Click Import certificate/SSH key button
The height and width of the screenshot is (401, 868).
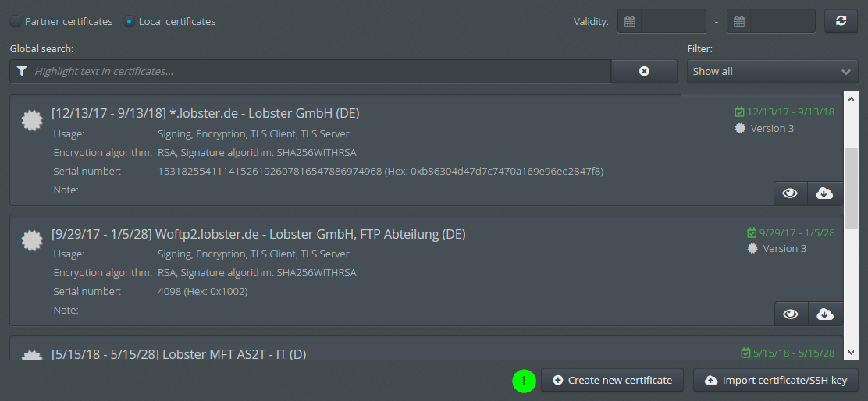pos(776,381)
